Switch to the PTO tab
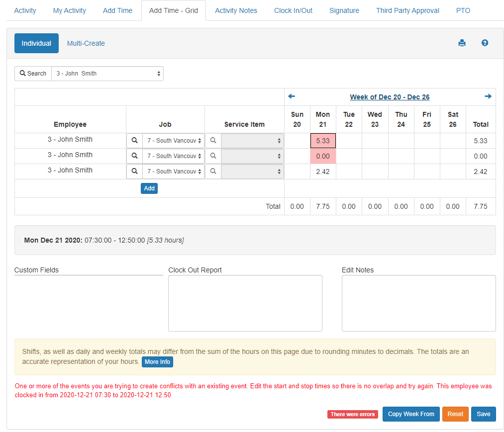The width and height of the screenshot is (504, 432). [x=463, y=10]
